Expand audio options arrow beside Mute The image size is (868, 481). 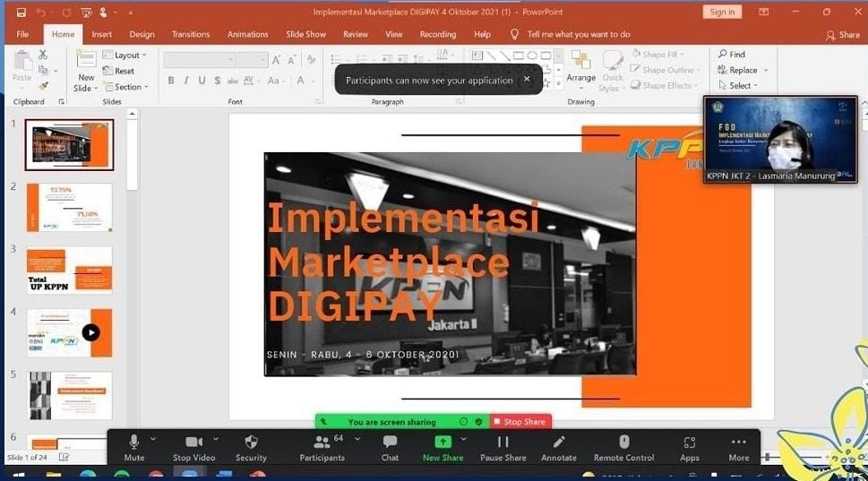153,439
